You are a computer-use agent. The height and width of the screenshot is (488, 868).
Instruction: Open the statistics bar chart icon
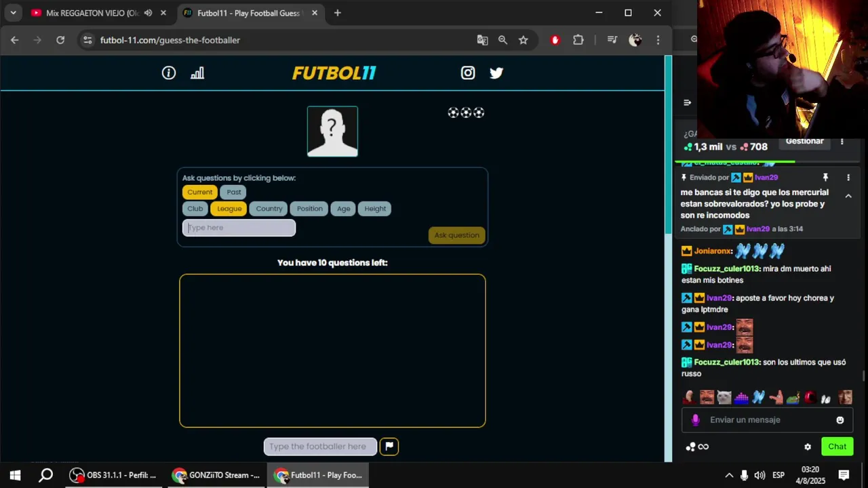[197, 73]
